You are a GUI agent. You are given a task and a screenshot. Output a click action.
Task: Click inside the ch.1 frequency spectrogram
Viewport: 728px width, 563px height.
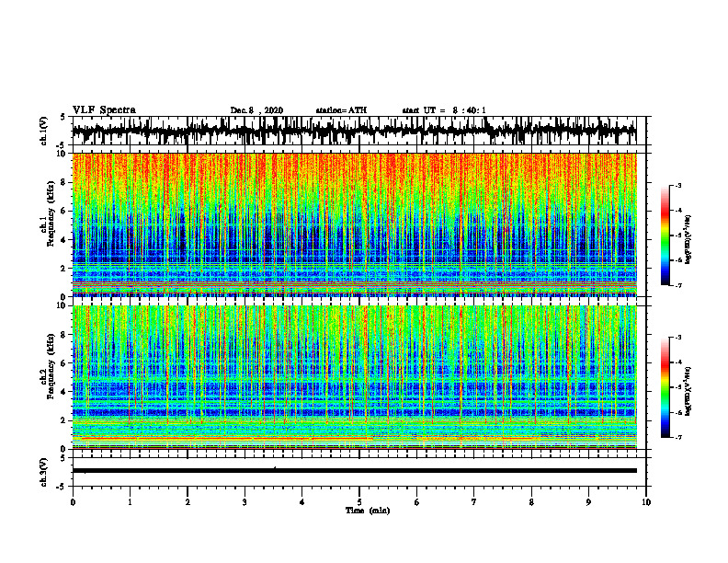pos(354,224)
